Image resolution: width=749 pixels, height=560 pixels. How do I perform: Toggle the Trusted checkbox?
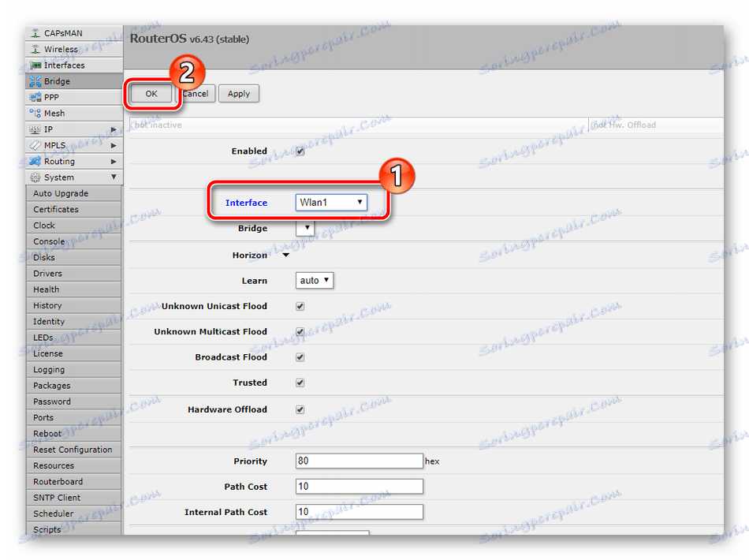pyautogui.click(x=300, y=383)
